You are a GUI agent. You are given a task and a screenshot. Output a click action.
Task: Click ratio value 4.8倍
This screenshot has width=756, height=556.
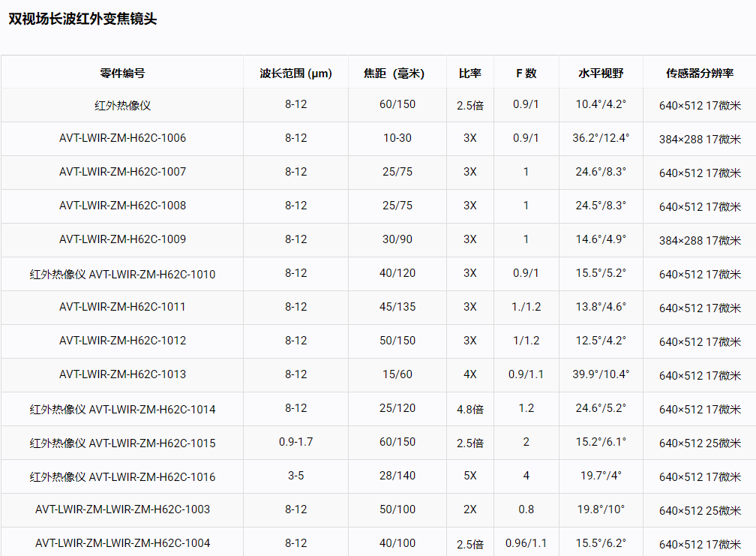(470, 409)
